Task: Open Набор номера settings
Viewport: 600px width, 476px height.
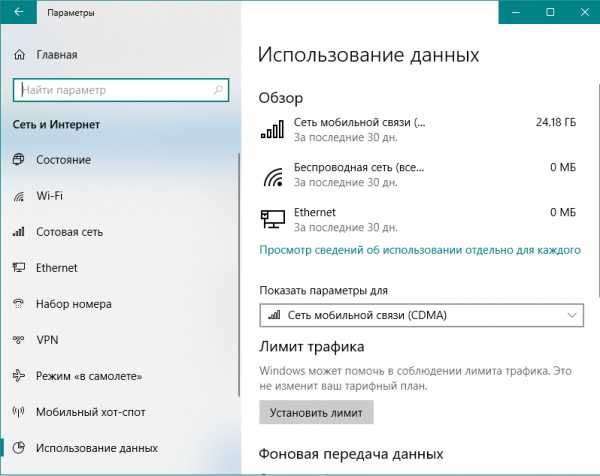Action: 74,304
